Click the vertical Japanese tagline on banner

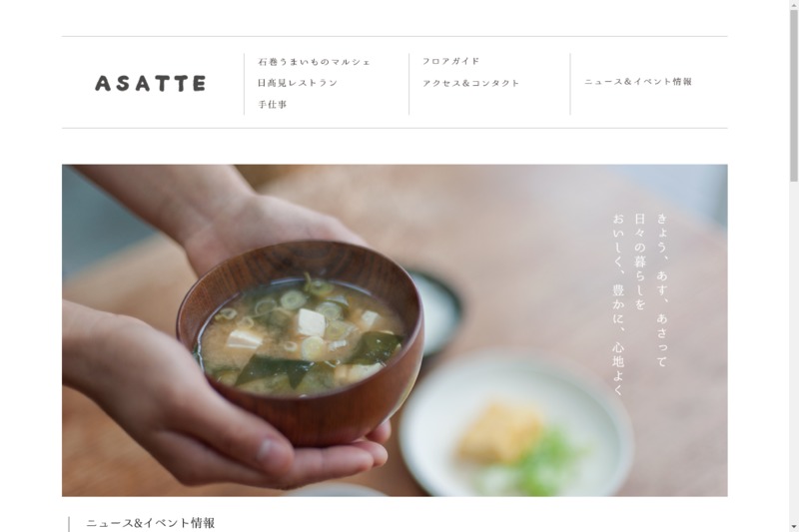click(x=640, y=304)
